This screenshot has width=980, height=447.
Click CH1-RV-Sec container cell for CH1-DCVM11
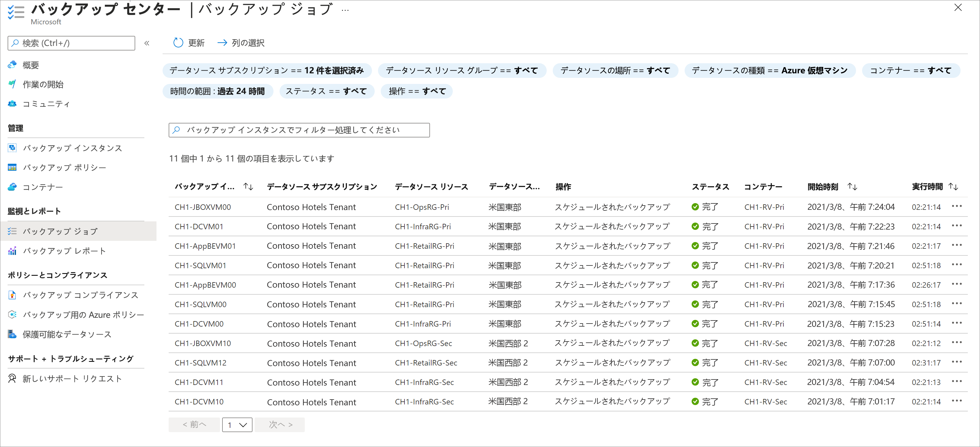tap(765, 382)
